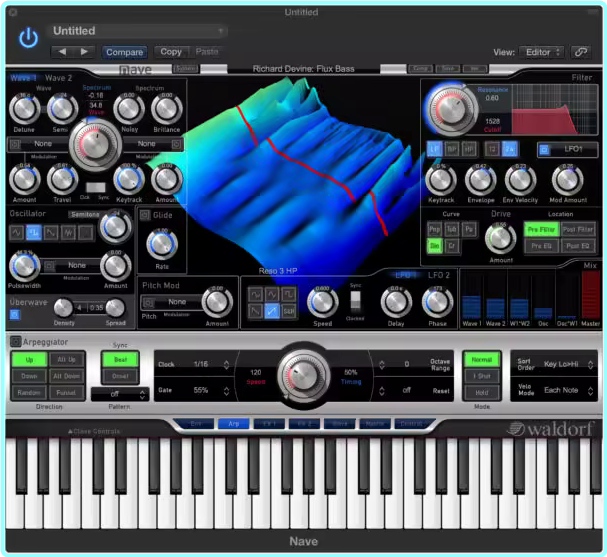The image size is (607, 557).
Task: Click the Drive Amount knob
Action: [500, 238]
